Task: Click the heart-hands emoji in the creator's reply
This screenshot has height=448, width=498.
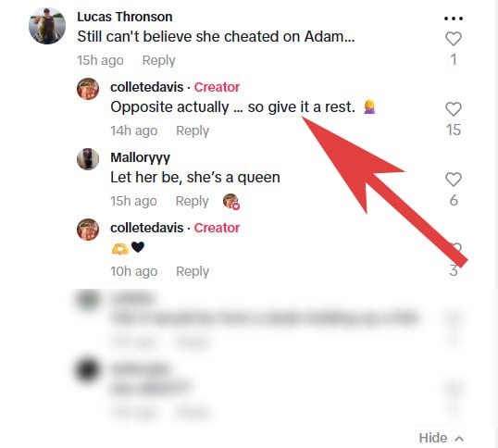Action: [x=120, y=249]
